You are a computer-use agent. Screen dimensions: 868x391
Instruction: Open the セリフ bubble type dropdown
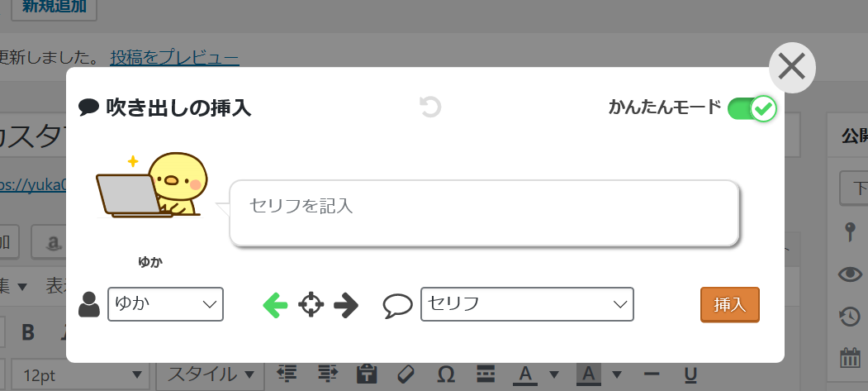click(527, 304)
